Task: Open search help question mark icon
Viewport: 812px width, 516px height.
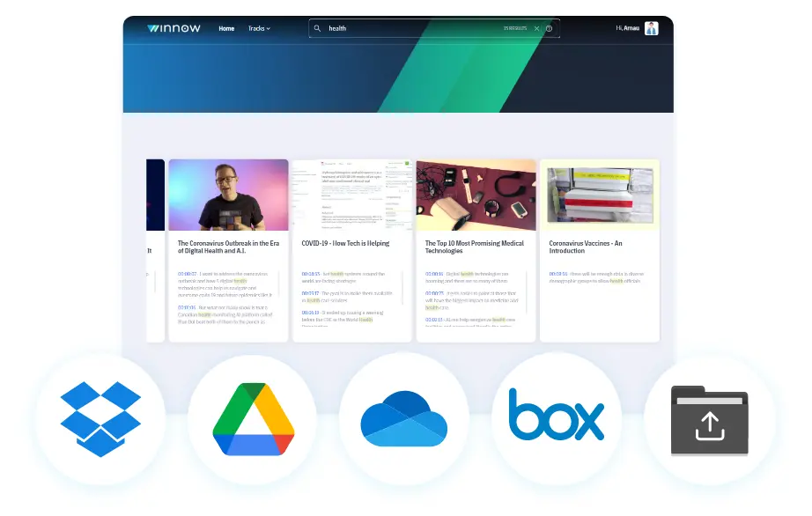Action: (x=549, y=28)
